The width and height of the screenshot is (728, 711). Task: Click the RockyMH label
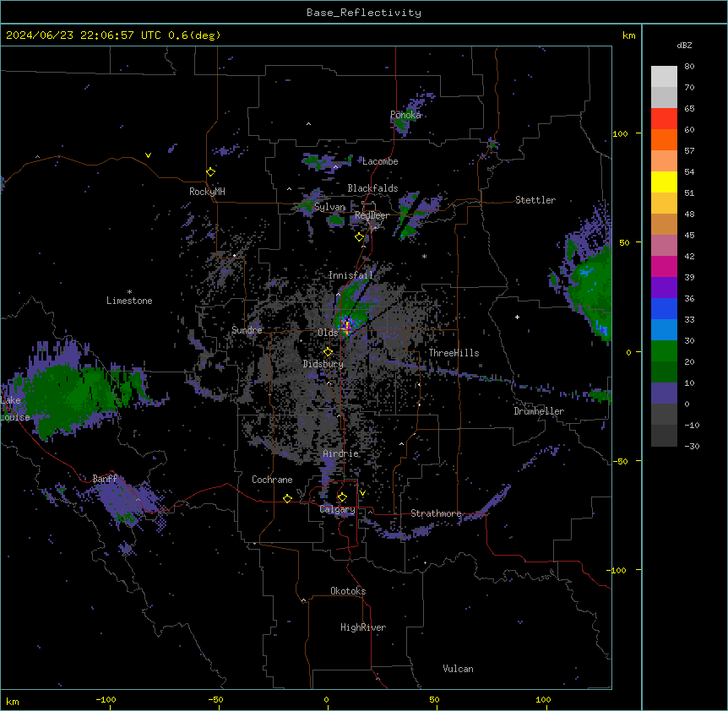point(207,192)
